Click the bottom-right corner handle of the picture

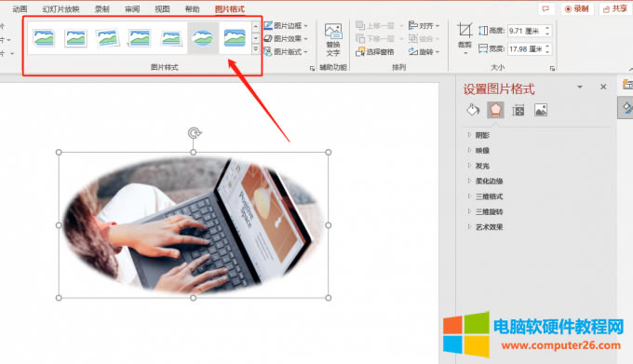click(329, 298)
